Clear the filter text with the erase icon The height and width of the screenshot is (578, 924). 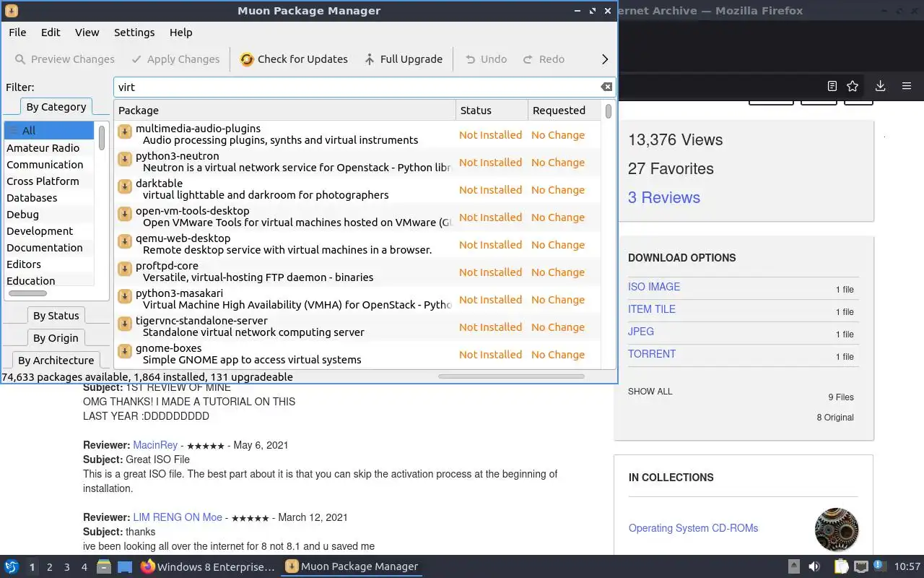[x=606, y=87]
